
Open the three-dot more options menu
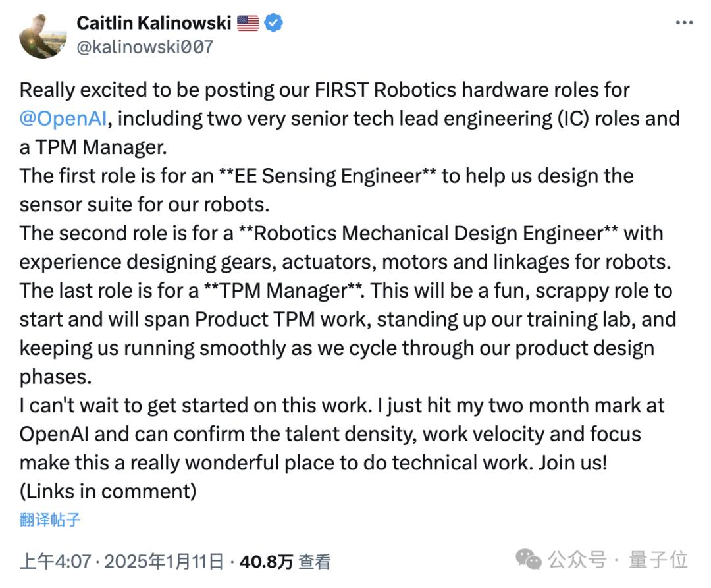[684, 22]
